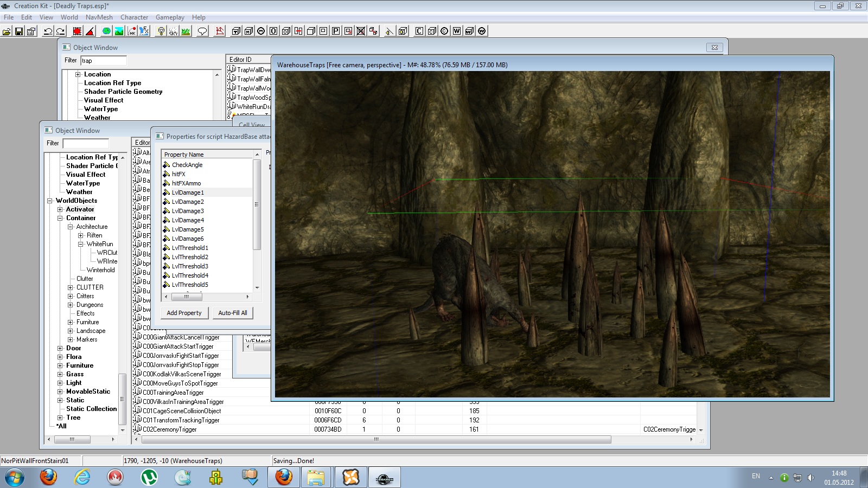This screenshot has width=868, height=488.
Task: Click the Fx toolbar icon
Action: [x=144, y=31]
